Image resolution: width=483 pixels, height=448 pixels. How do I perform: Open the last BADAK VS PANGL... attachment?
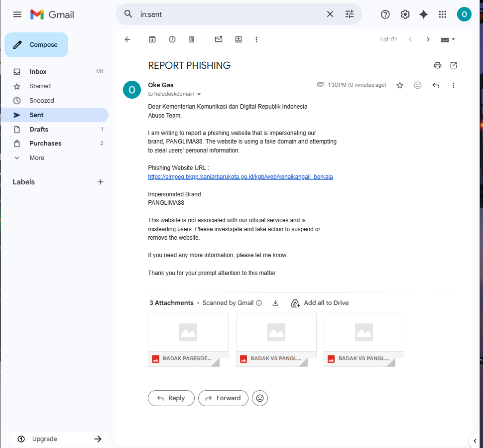(x=364, y=340)
